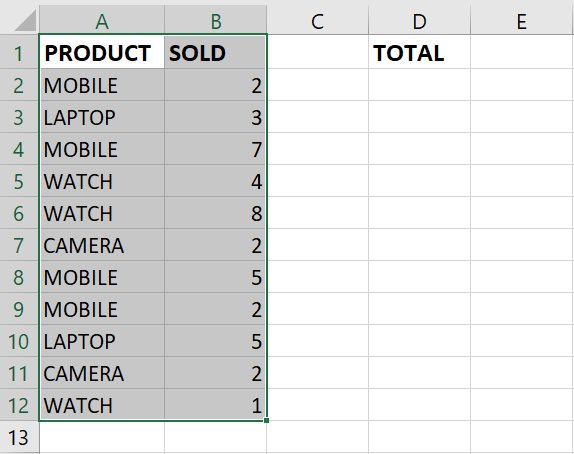Select column E header
Image resolution: width=574 pixels, height=454 pixels.
point(522,21)
